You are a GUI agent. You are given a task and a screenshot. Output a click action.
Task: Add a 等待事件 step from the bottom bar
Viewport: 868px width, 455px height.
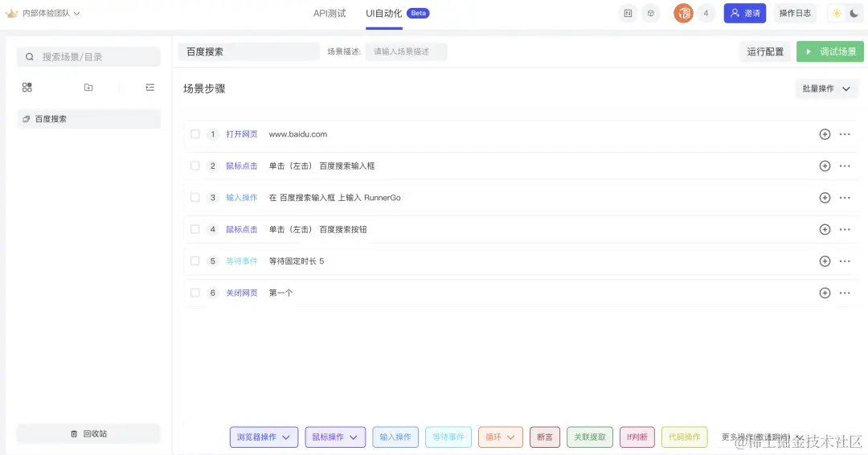[448, 437]
